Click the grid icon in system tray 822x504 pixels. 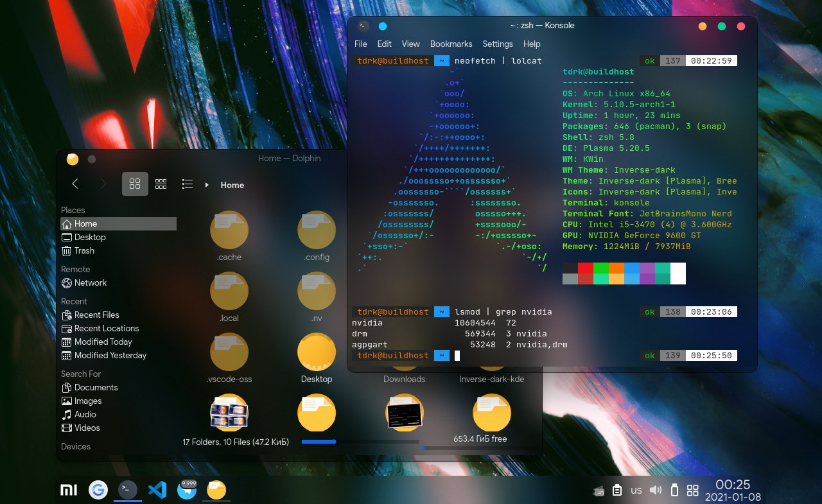click(693, 491)
